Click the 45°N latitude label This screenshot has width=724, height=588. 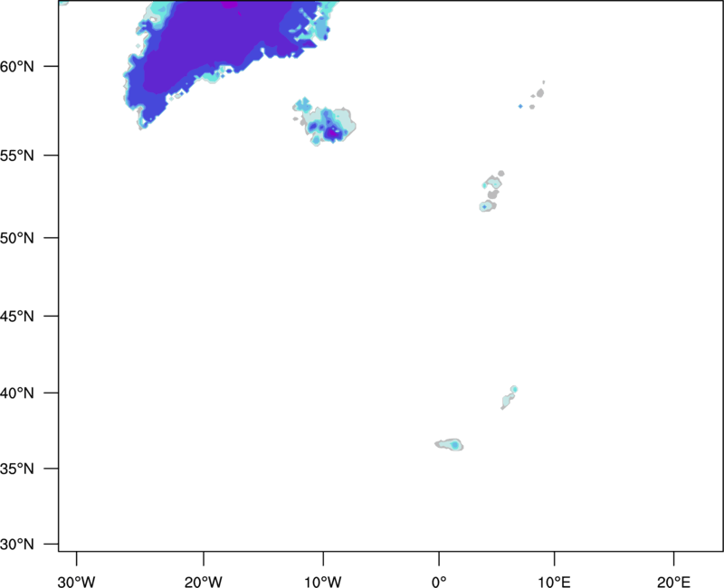pyautogui.click(x=36, y=317)
